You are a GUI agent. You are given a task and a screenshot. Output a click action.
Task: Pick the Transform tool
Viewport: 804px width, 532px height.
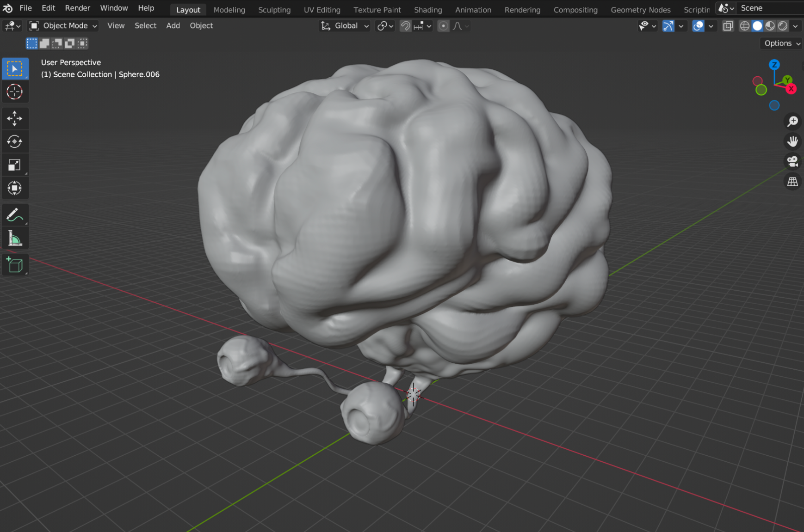pyautogui.click(x=15, y=188)
